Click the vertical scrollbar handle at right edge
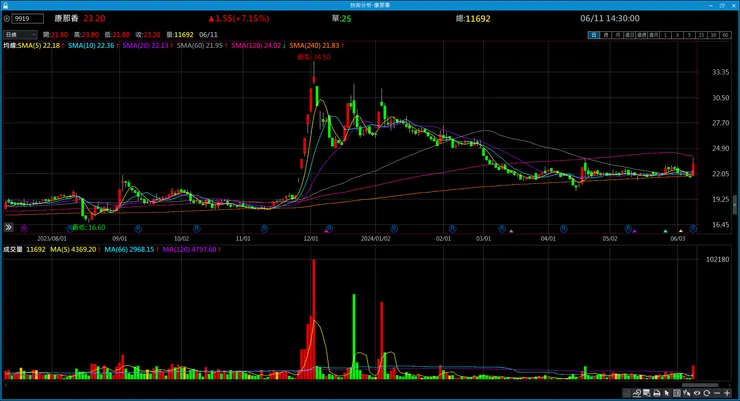The width and height of the screenshot is (740, 401). [735, 204]
